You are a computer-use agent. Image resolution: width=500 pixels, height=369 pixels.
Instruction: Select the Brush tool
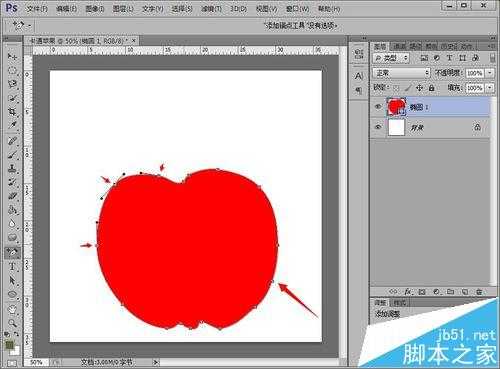(12, 155)
